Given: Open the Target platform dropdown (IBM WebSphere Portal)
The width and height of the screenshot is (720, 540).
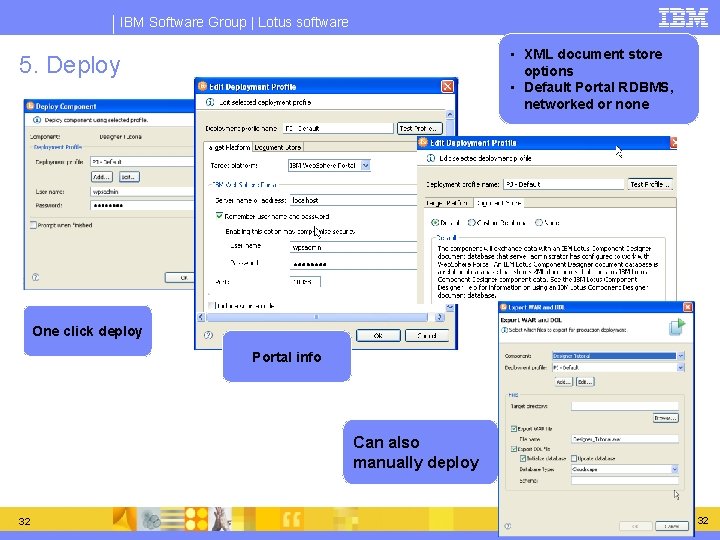Looking at the screenshot, I should click(366, 165).
